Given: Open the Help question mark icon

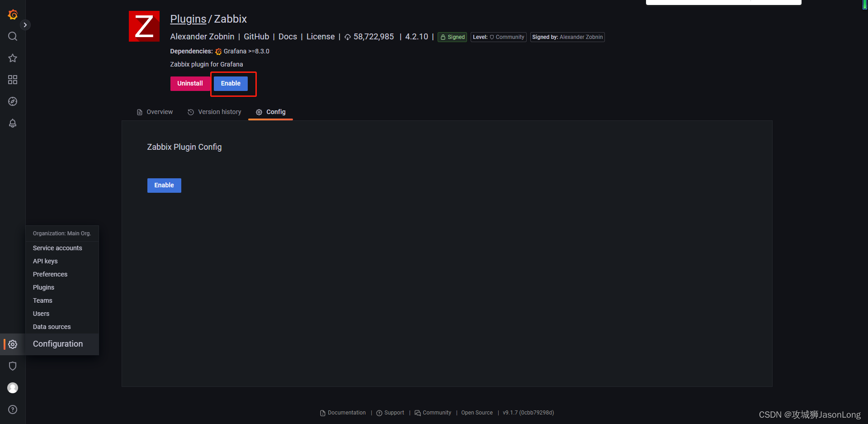Looking at the screenshot, I should click(x=13, y=410).
